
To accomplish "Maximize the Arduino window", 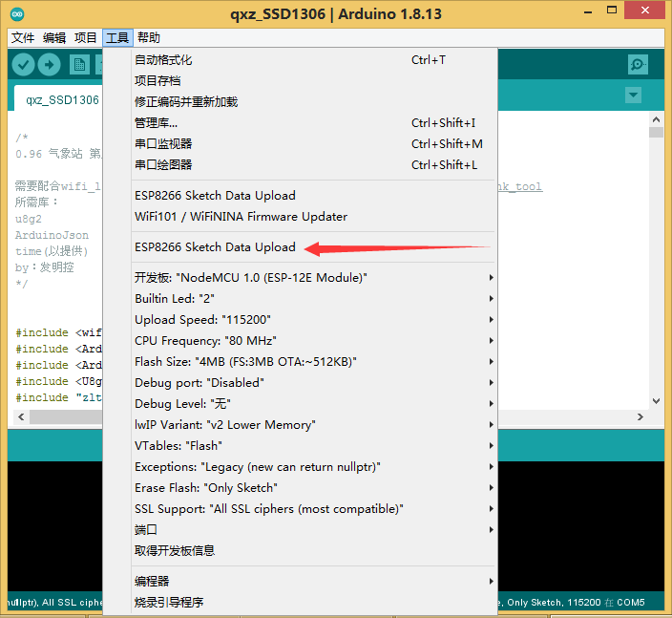I will [x=612, y=11].
